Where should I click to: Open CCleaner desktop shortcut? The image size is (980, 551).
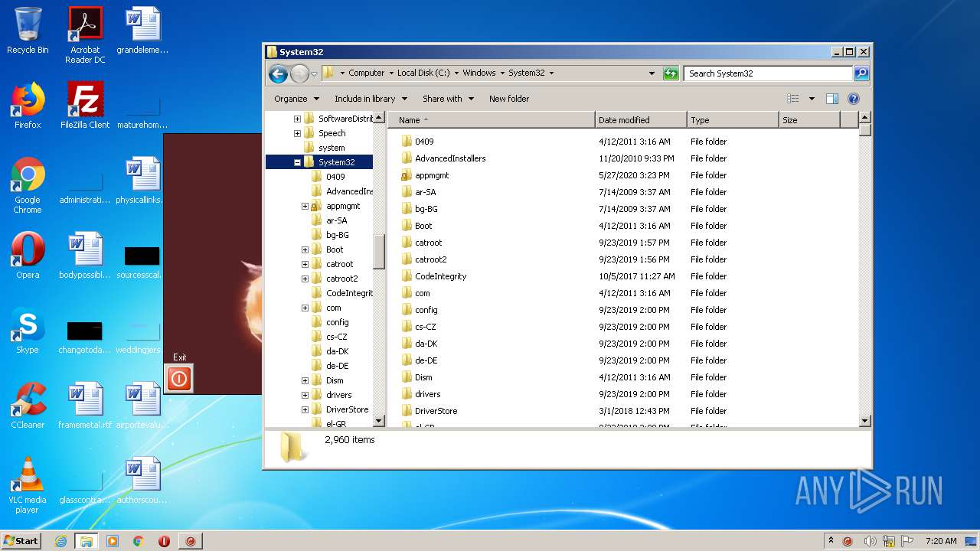tap(28, 406)
